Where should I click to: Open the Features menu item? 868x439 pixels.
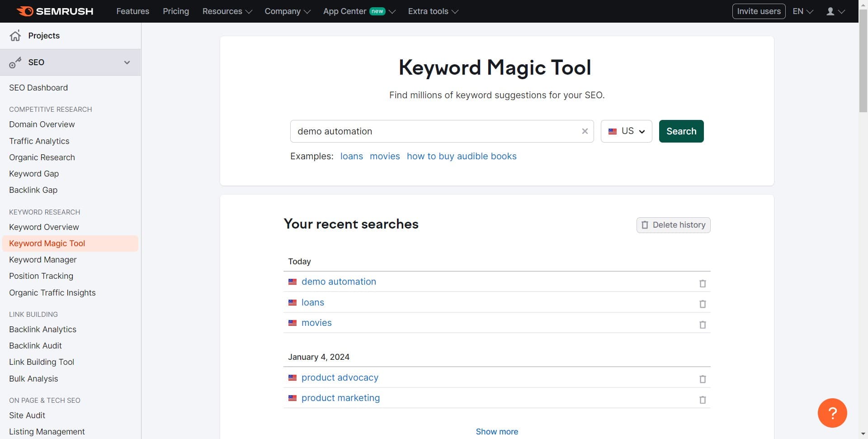point(132,11)
